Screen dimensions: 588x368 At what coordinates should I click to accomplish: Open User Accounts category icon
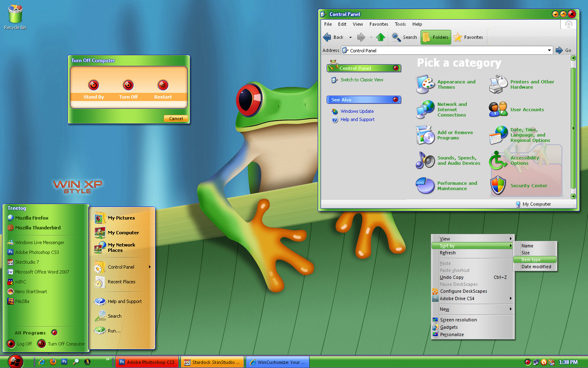(x=498, y=110)
